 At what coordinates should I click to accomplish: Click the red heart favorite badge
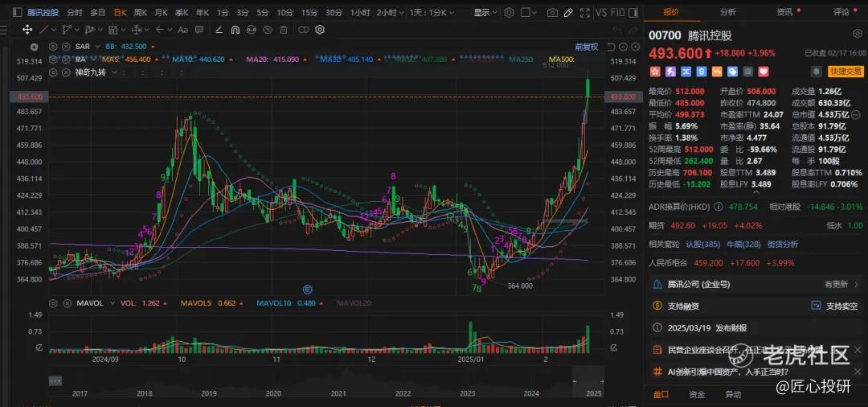click(764, 72)
